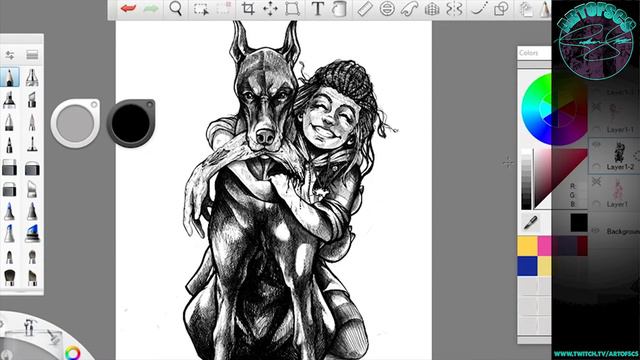Select the ink pen nib brush

click(x=32, y=78)
